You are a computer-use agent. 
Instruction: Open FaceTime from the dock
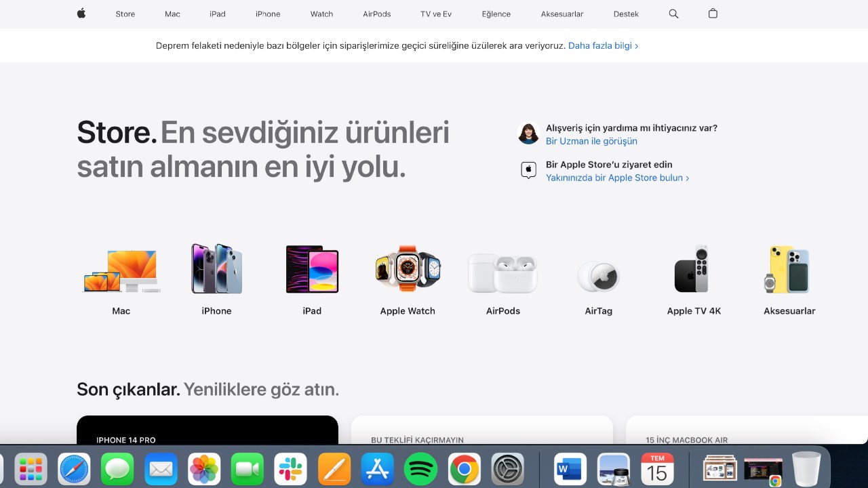[x=248, y=469]
